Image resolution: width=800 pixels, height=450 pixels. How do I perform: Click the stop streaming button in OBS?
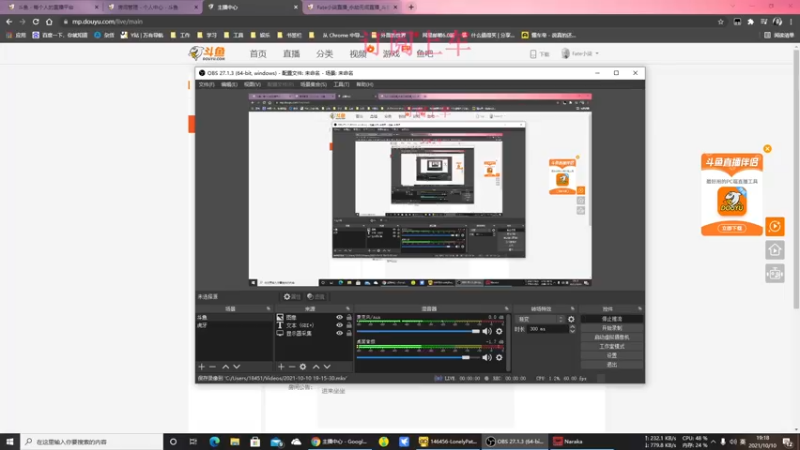click(x=612, y=319)
